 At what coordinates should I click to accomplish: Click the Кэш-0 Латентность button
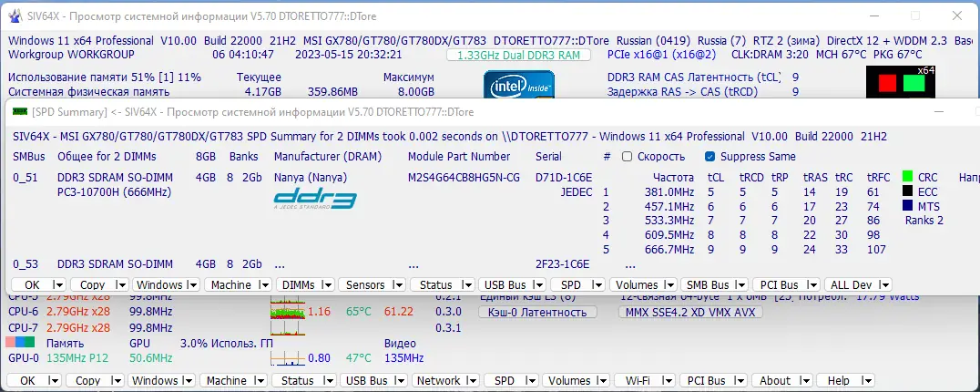537,312
